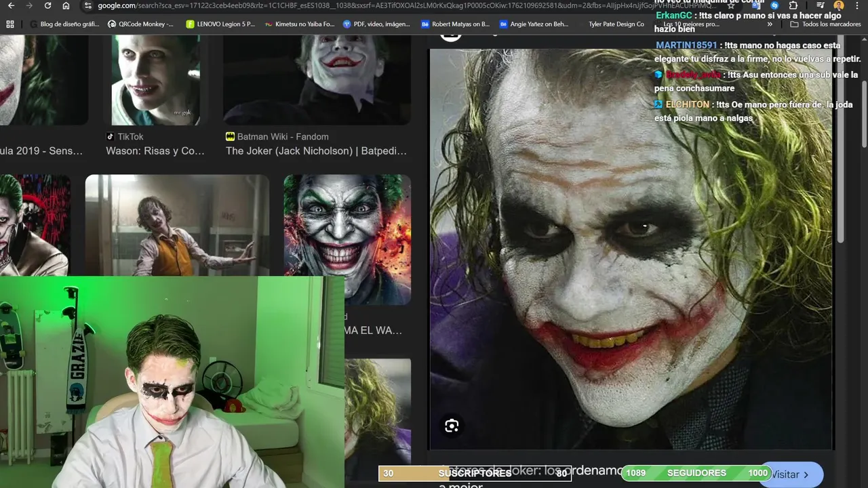868x488 pixels.
Task: Open the Jared Leto Joker TikTok thumbnail
Action: (x=155, y=80)
